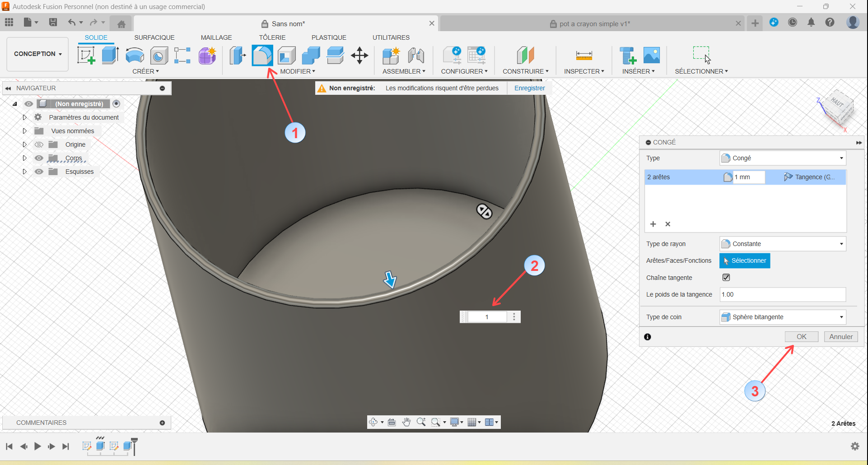Uncheck the Chaîne tangente checkbox
Image resolution: width=868 pixels, height=465 pixels.
726,278
